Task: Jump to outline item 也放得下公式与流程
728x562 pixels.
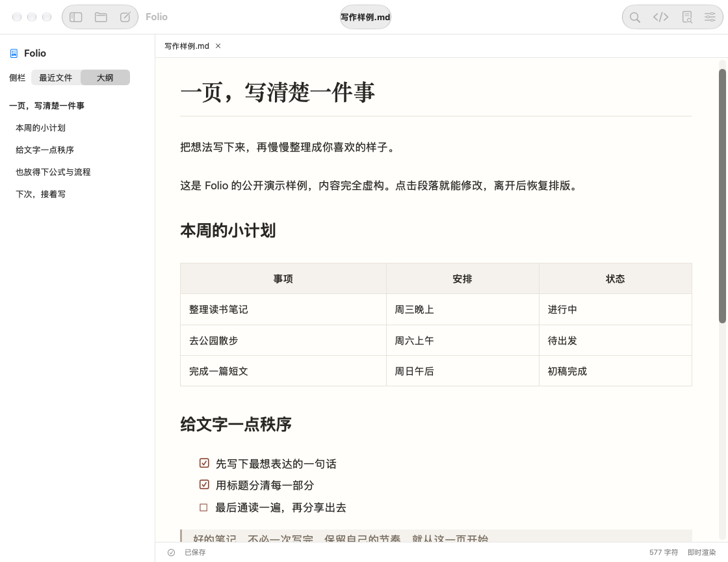Action: tap(53, 172)
